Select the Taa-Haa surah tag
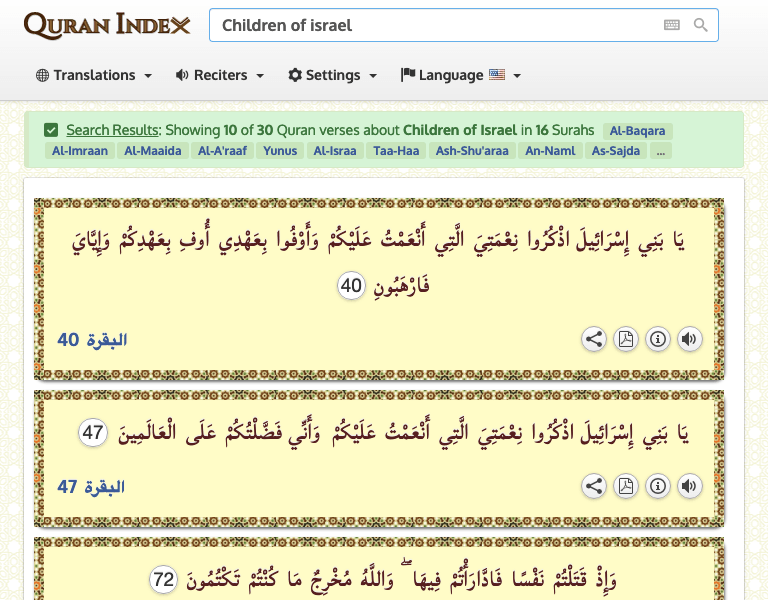This screenshot has height=600, width=768. click(396, 151)
